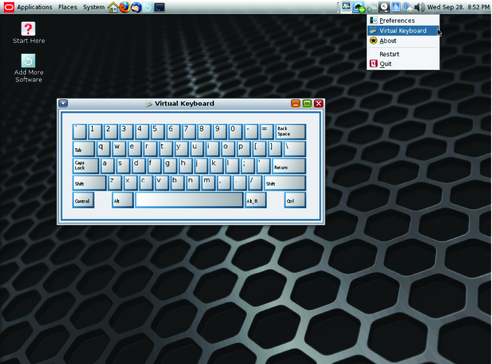Click the left bracket key

[x=259, y=149]
